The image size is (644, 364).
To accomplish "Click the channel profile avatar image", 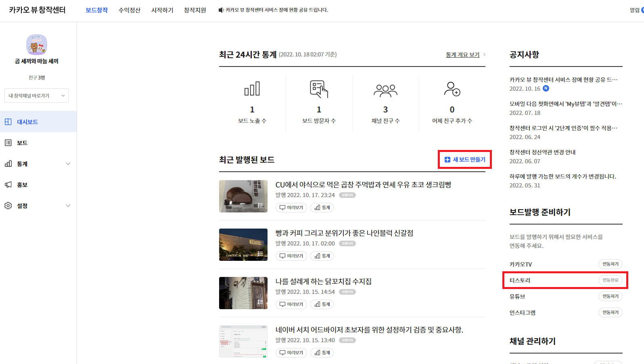I will 37,44.
